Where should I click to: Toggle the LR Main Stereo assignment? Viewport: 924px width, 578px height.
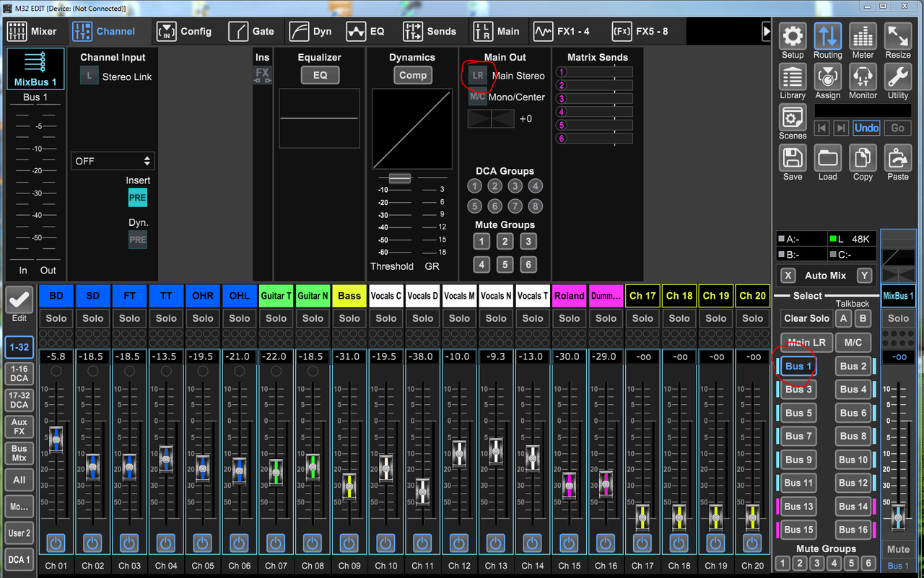[x=477, y=75]
